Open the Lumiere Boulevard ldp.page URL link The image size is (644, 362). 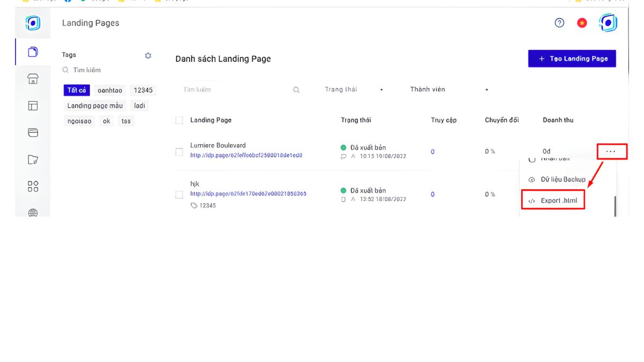246,156
